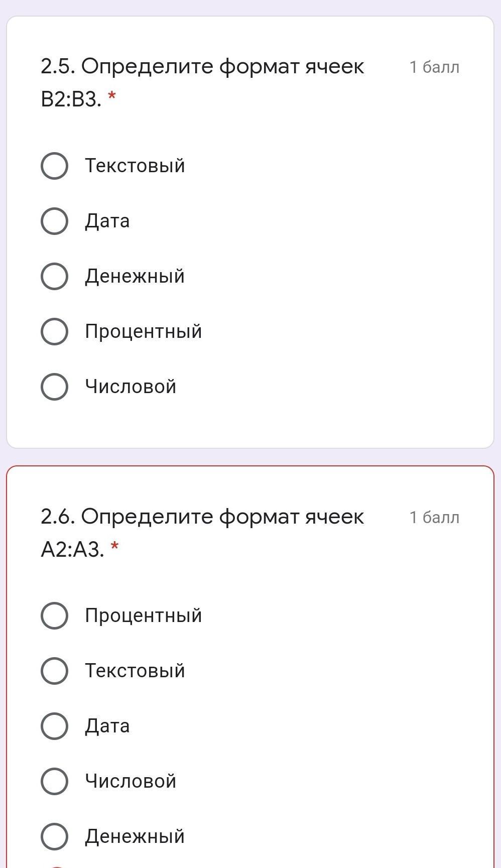Choose Дата radio in question 2.5

pyautogui.click(x=54, y=221)
